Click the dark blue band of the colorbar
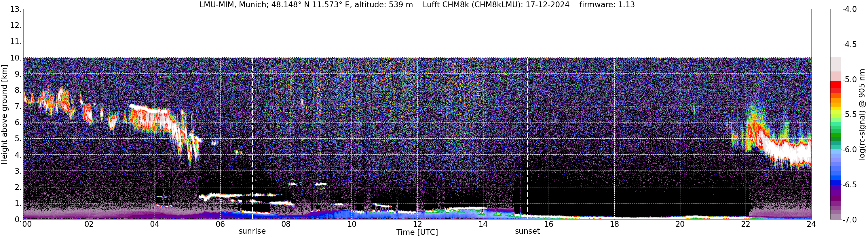The height and width of the screenshot is (238, 868). (x=836, y=182)
